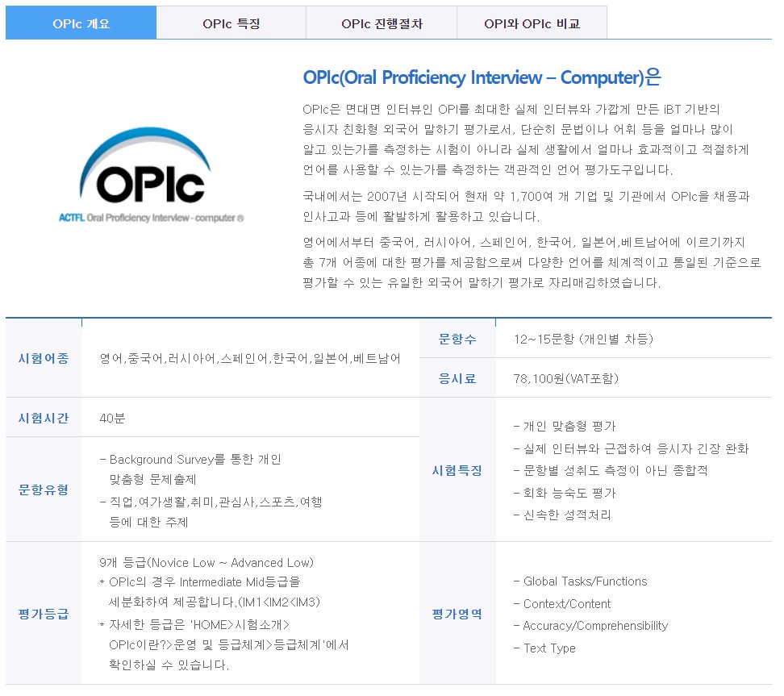
Task: Click the 평가등급 row header
Action: coord(44,614)
